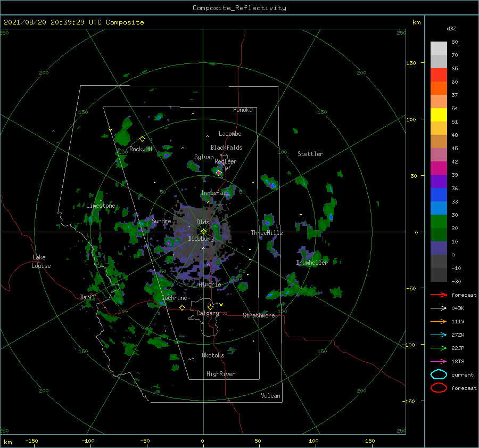Click the Lacombe label
Viewport: 479px width, 448px height.
pos(230,134)
